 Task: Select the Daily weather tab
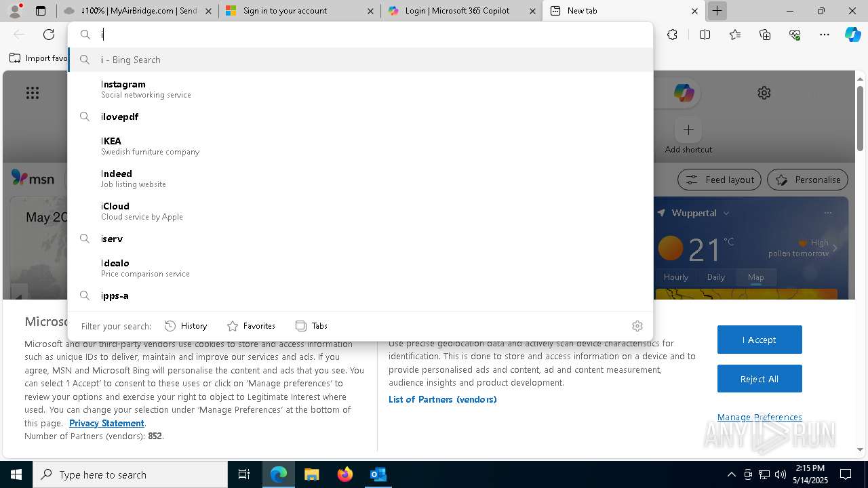pos(716,277)
